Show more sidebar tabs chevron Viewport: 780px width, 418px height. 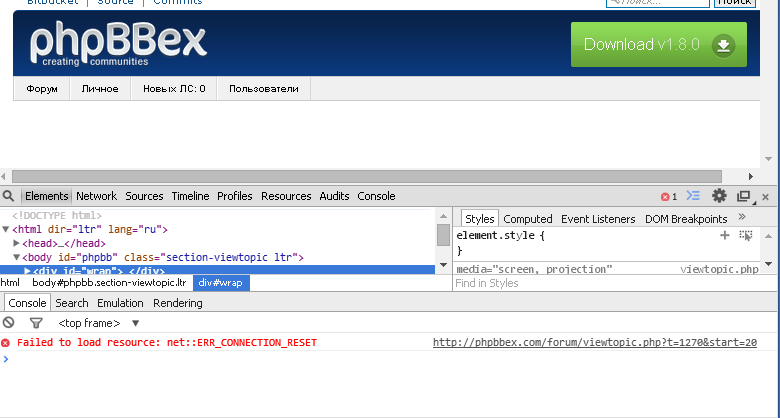tap(742, 217)
